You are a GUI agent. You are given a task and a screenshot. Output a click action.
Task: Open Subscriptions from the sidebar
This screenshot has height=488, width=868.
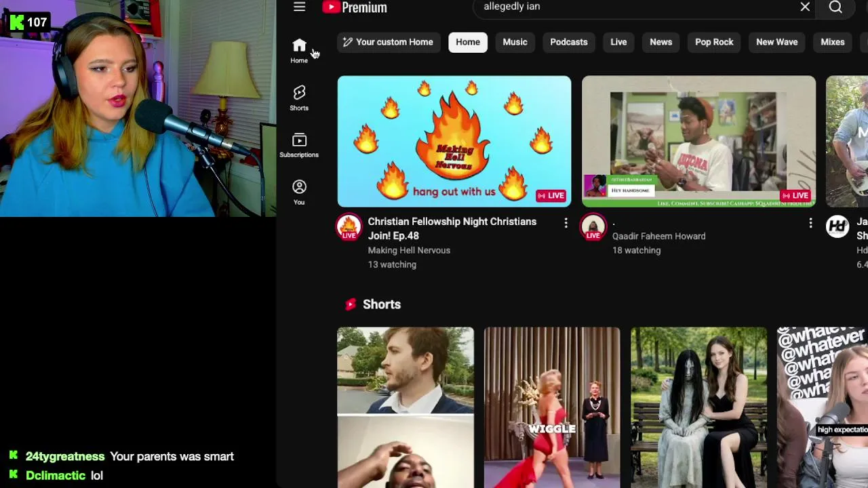(x=299, y=146)
